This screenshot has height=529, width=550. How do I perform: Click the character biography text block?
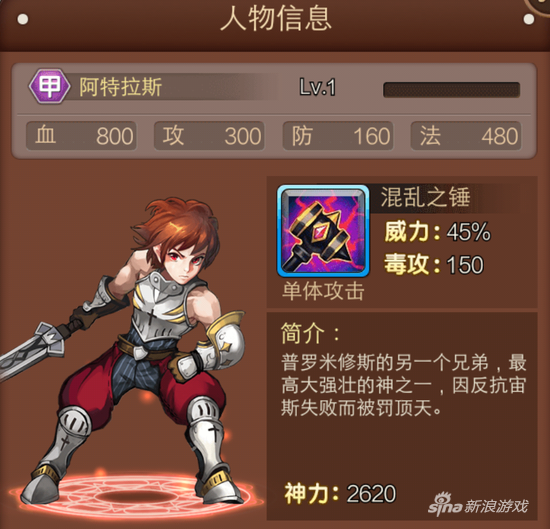pyautogui.click(x=403, y=385)
